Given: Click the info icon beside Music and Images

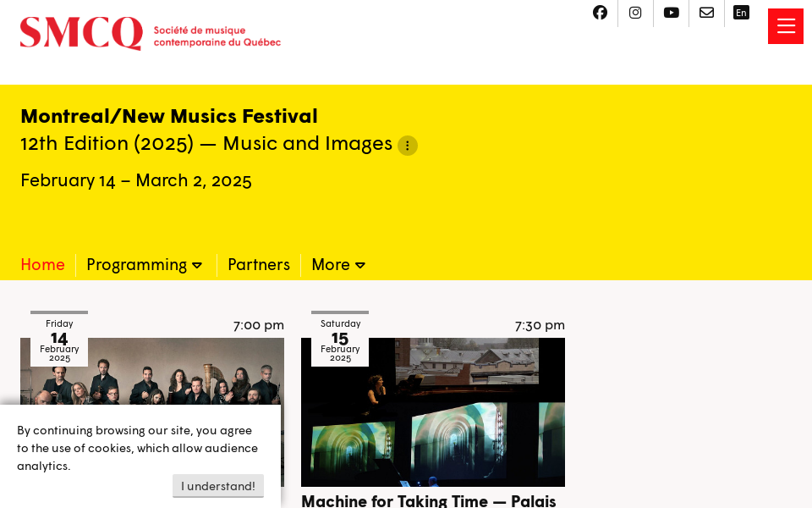Looking at the screenshot, I should pos(407,145).
